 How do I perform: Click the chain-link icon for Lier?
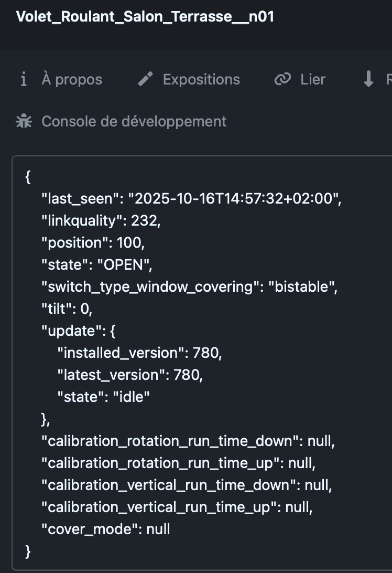point(282,80)
